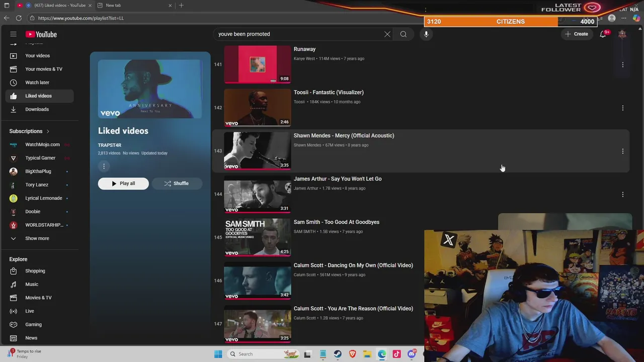Open the SAM SMITH channel link
Viewport: 644px width, 362px height.
coord(304,232)
